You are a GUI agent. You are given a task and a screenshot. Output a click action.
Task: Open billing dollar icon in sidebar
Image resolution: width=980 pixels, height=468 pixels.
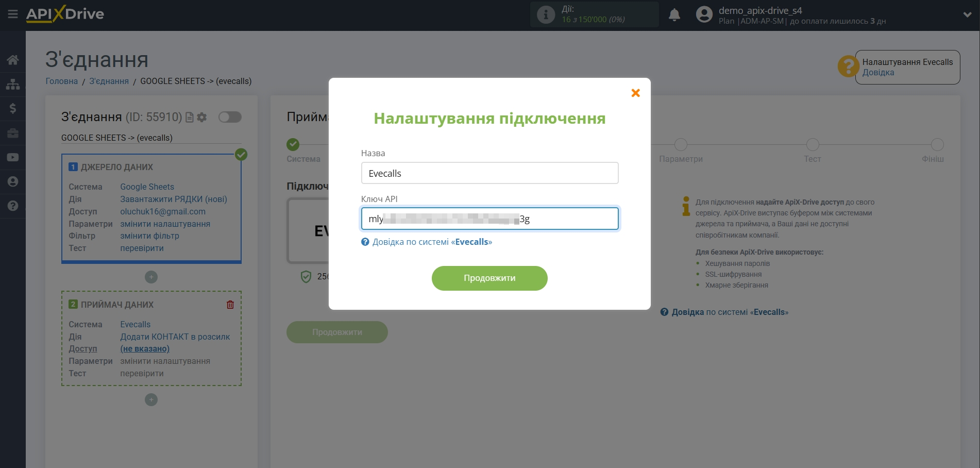pyautogui.click(x=13, y=108)
